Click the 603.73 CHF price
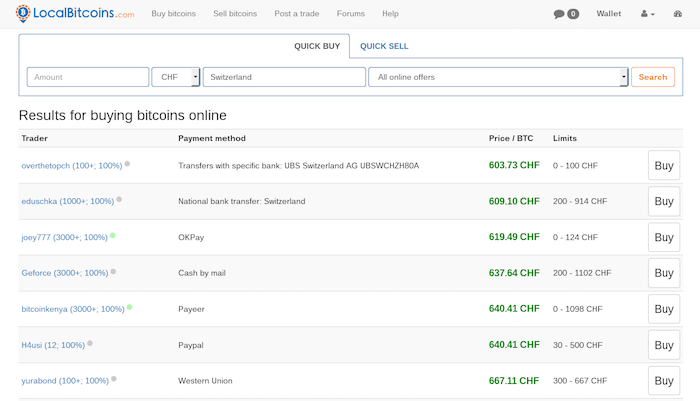The height and width of the screenshot is (401, 700). point(514,165)
